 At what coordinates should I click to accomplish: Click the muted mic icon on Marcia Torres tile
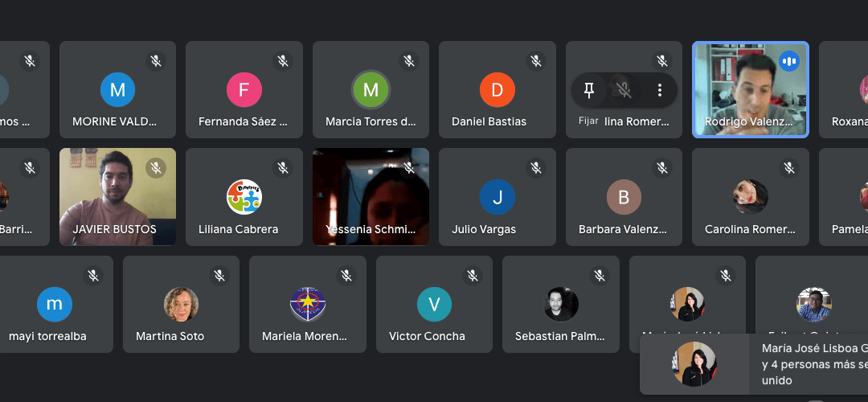pos(409,61)
